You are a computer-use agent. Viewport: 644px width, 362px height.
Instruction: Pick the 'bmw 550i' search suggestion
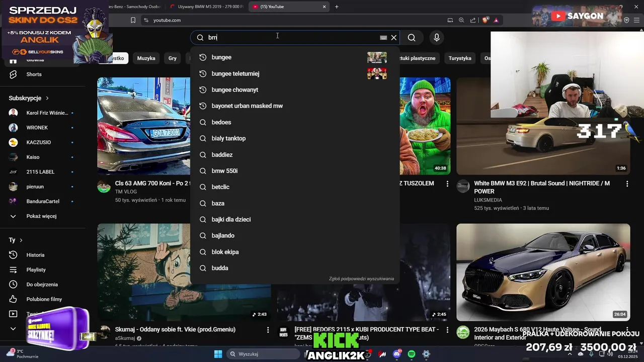point(295,171)
